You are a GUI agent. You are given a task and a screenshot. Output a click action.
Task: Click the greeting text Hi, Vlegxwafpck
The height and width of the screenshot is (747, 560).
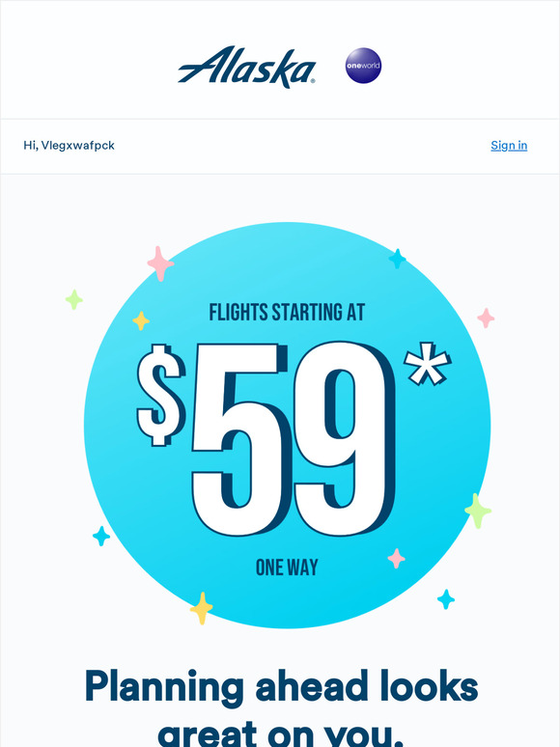(70, 146)
